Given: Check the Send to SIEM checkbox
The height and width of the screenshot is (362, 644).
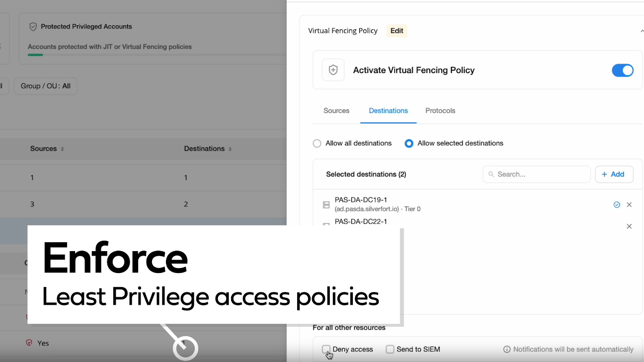Looking at the screenshot, I should (390, 349).
